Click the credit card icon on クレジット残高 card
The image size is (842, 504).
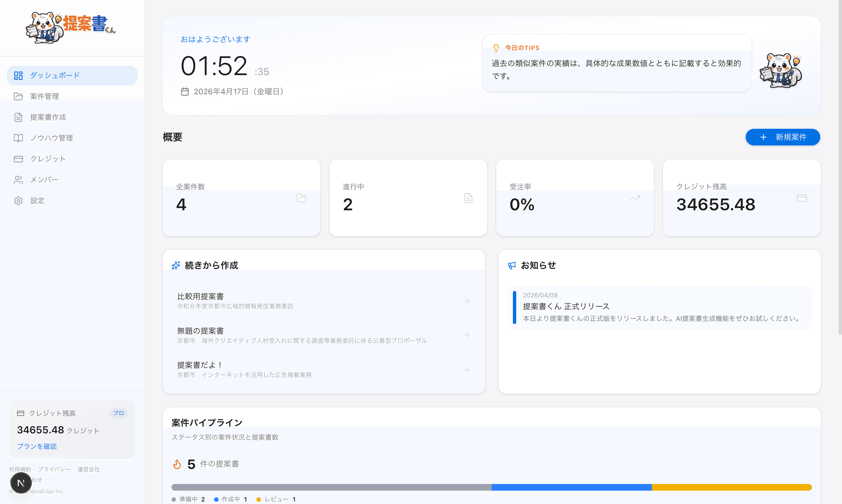pyautogui.click(x=802, y=198)
